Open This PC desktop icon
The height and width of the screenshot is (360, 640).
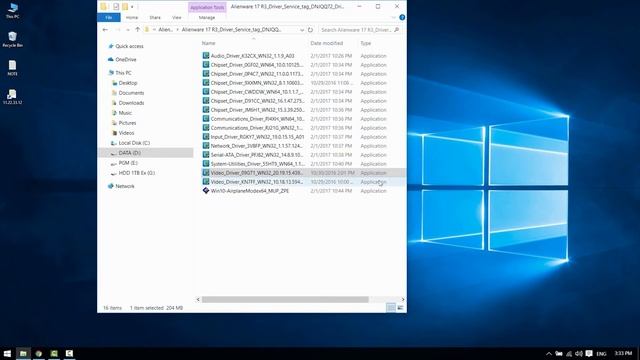(x=13, y=11)
